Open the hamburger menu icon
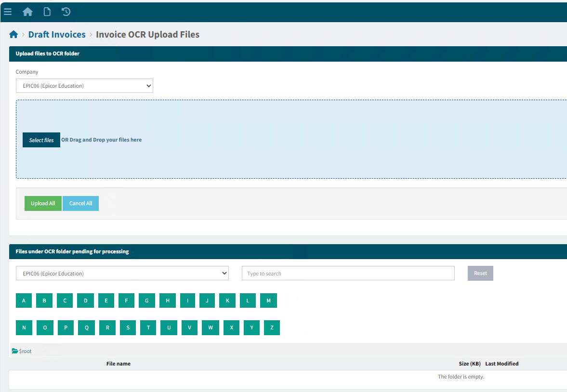The width and height of the screenshot is (567, 392). 8,12
